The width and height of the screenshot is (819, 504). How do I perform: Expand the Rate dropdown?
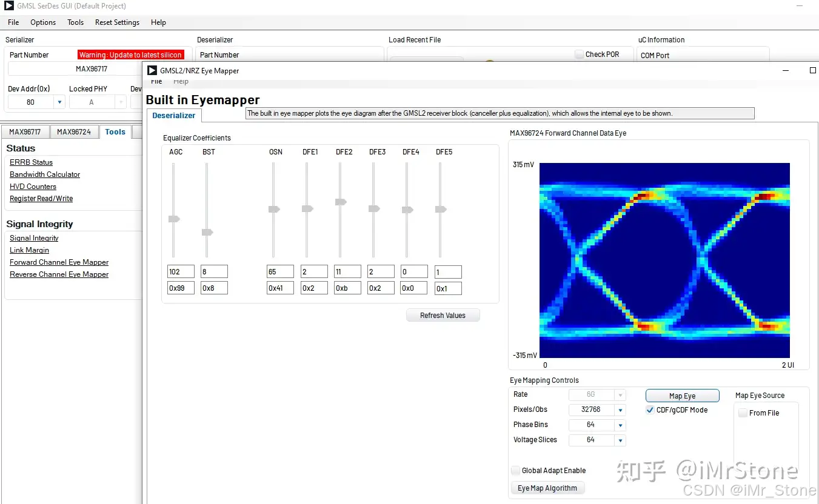click(620, 394)
